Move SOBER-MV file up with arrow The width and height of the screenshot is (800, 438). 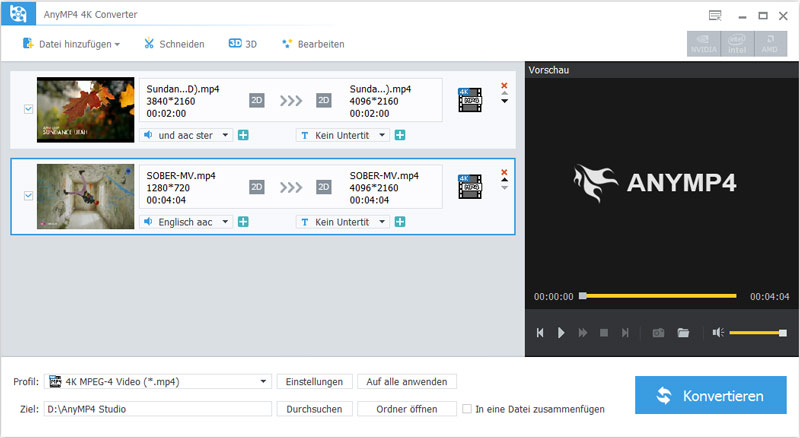pyautogui.click(x=504, y=180)
